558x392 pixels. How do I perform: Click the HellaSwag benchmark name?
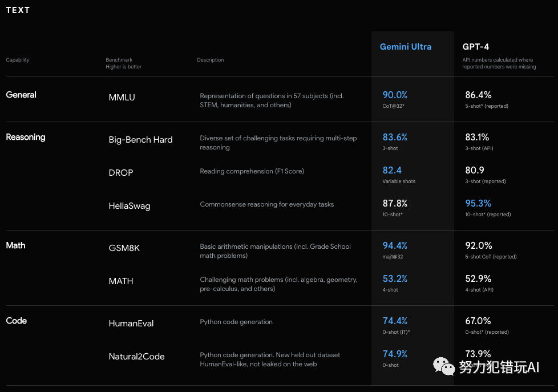pyautogui.click(x=129, y=206)
